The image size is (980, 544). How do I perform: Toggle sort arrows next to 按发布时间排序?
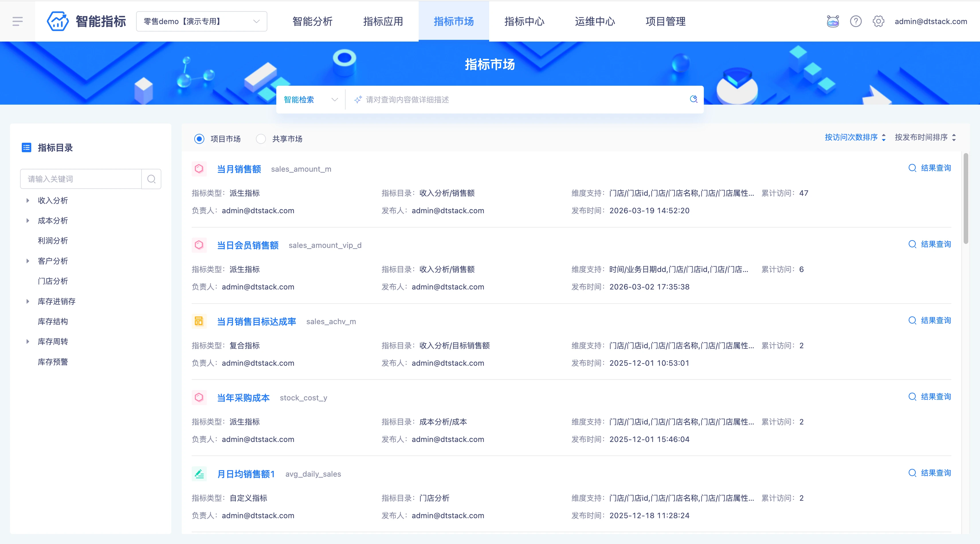tap(954, 137)
